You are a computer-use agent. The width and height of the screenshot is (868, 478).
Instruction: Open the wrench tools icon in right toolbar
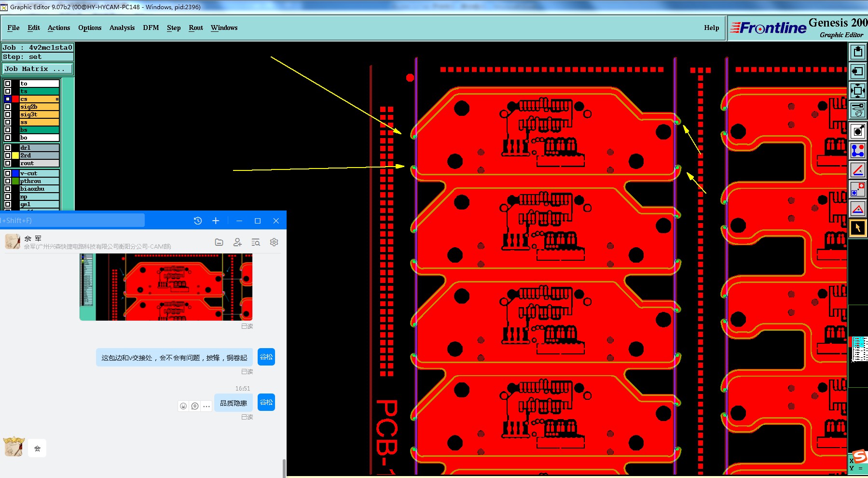857,110
